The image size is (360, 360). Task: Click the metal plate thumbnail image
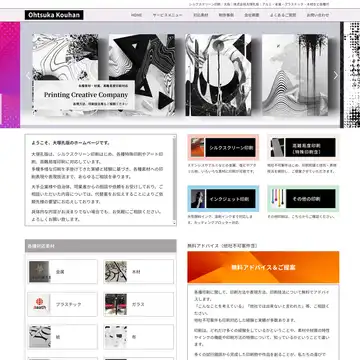(x=40, y=272)
